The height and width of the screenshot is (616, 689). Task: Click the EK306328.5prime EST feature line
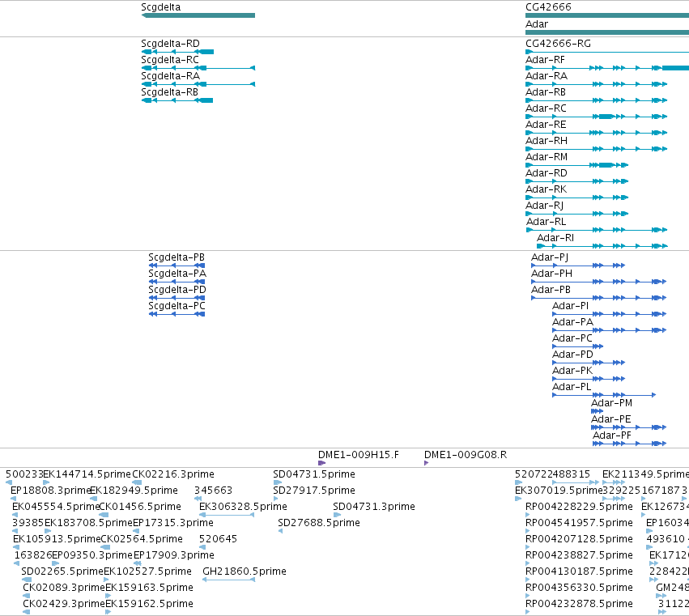point(227,515)
